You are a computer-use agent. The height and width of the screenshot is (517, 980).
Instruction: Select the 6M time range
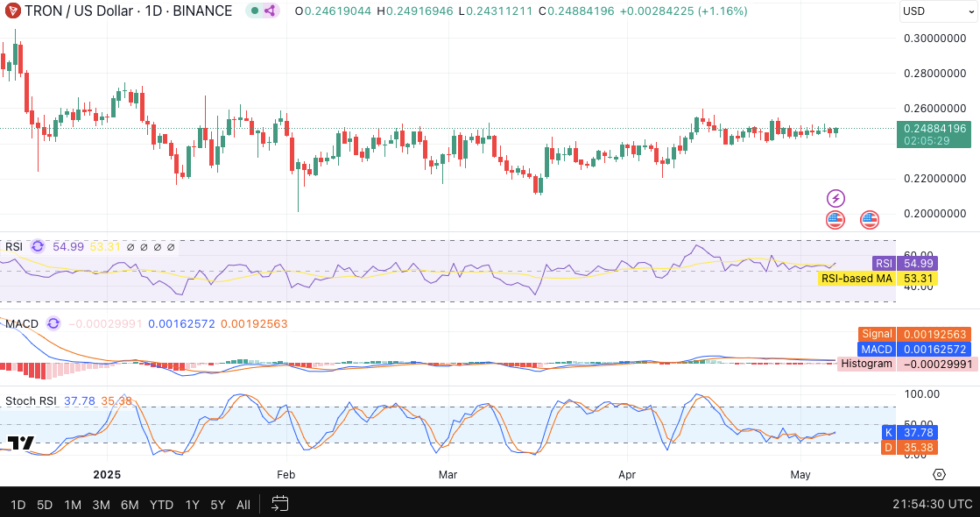pyautogui.click(x=130, y=505)
